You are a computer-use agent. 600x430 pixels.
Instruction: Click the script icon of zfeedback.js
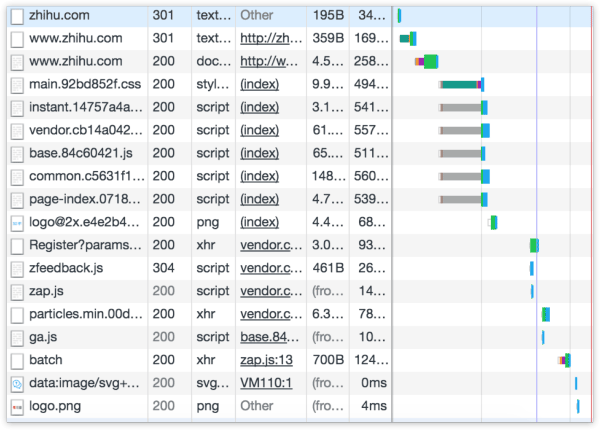[17, 269]
